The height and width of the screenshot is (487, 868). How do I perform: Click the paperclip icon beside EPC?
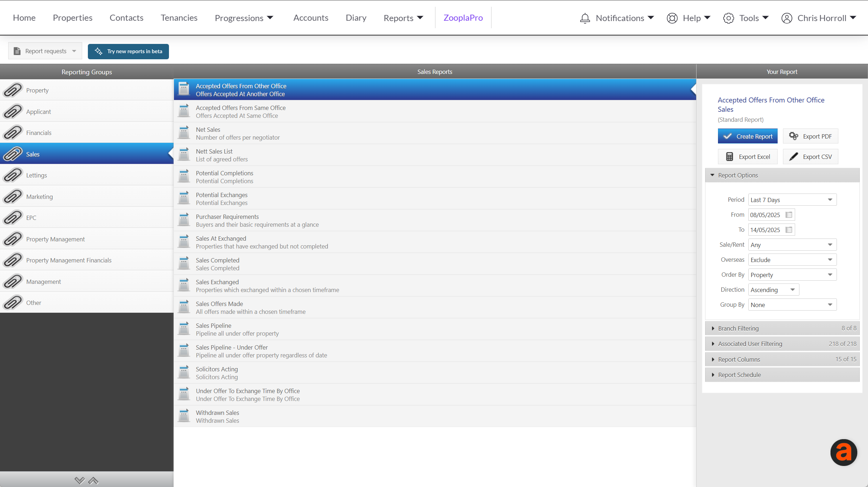click(13, 217)
